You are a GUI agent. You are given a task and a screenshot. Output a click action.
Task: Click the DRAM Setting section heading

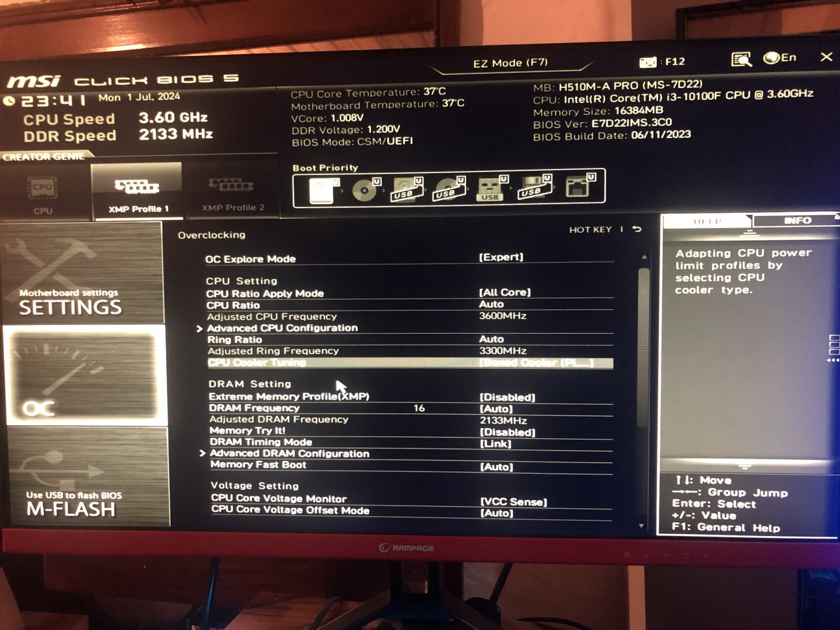250,384
